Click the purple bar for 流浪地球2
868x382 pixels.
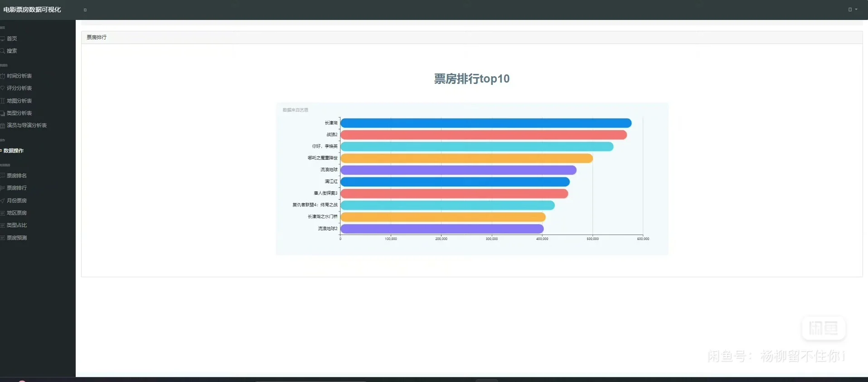(442, 229)
